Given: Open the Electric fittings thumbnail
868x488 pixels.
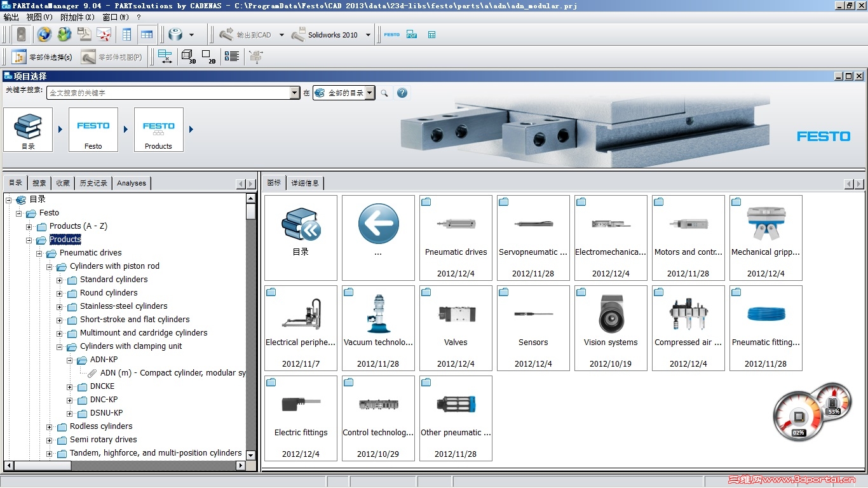Looking at the screenshot, I should point(301,418).
